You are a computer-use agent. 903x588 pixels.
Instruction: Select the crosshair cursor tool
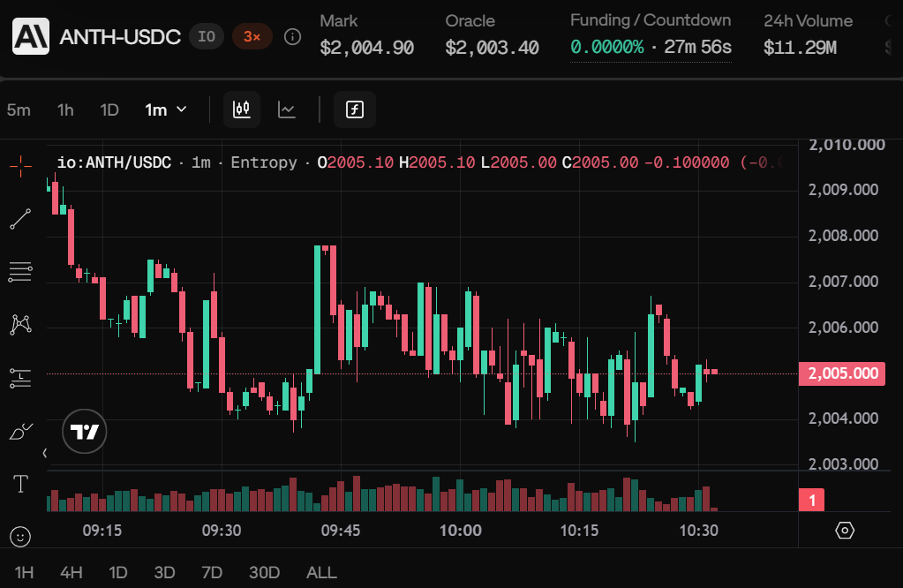click(20, 167)
